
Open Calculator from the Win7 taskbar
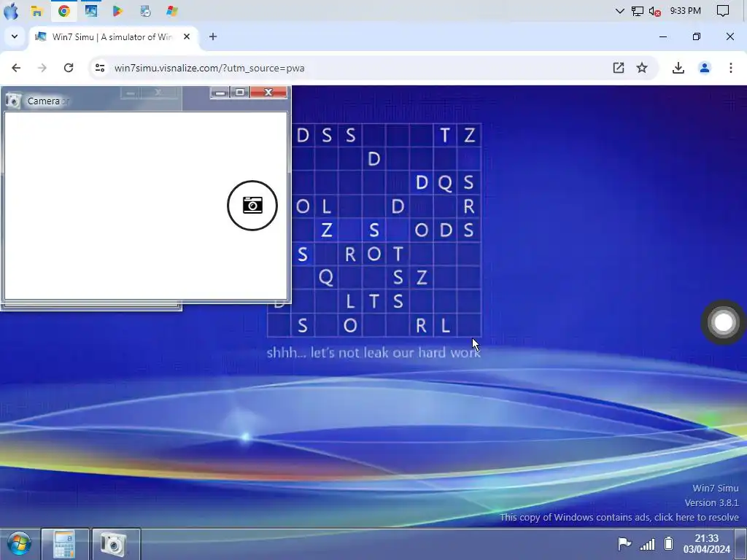[x=65, y=544]
